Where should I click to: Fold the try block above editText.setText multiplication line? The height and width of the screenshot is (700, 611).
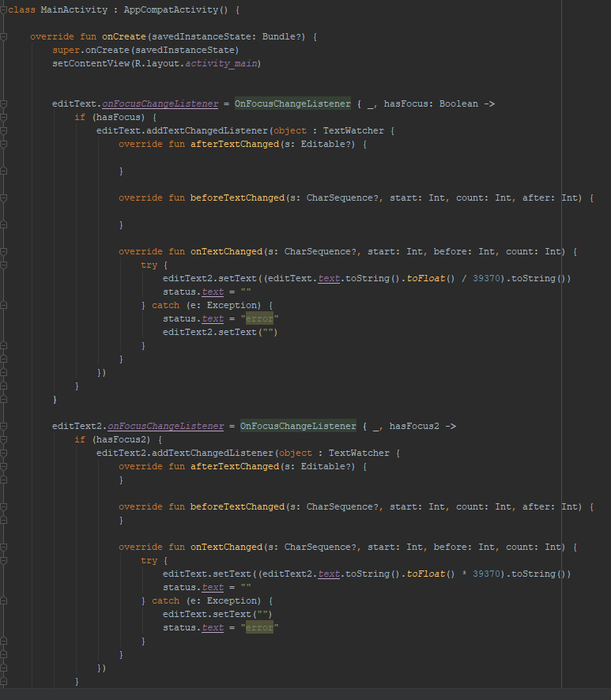point(3,561)
